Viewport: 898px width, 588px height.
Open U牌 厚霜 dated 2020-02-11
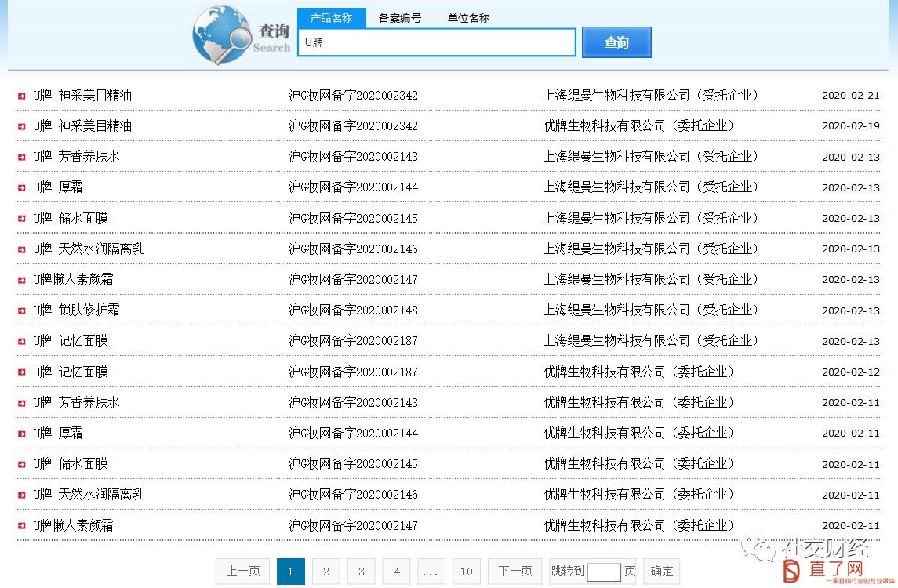pos(58,434)
